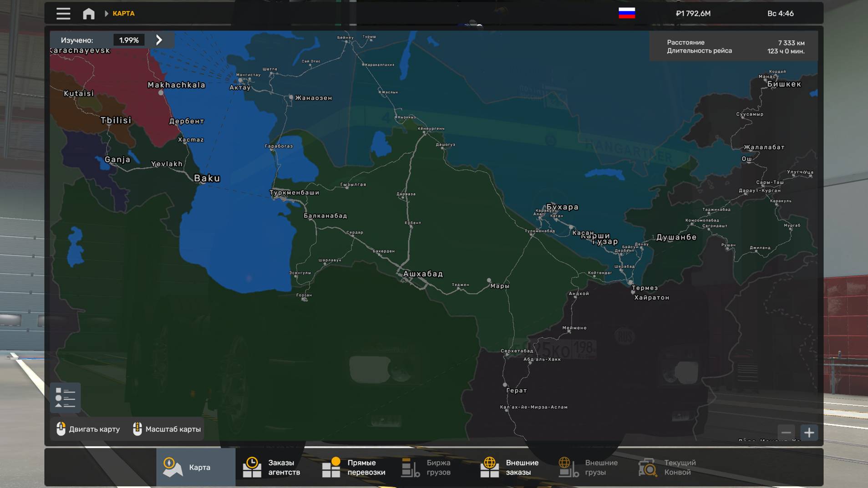The image size is (868, 488).
Task: Click the КАРТА breadcrumb label
Action: pos(123,14)
